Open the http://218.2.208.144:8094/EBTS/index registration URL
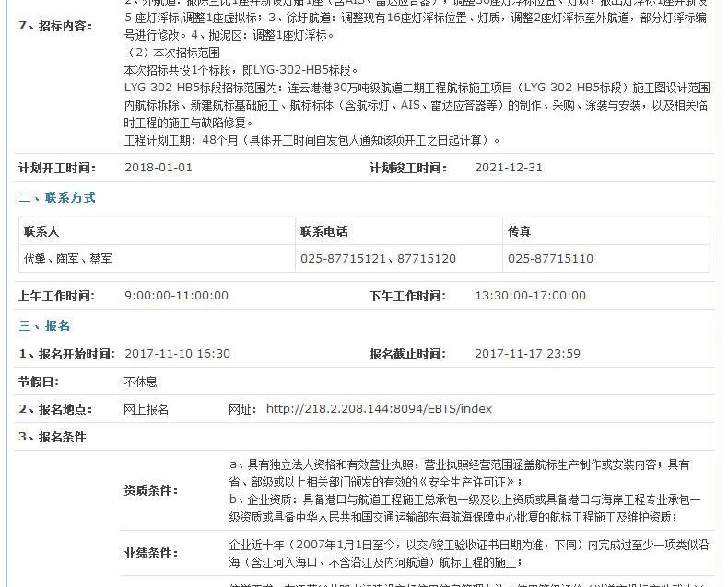Screen dimensions: 728x587 [379, 409]
